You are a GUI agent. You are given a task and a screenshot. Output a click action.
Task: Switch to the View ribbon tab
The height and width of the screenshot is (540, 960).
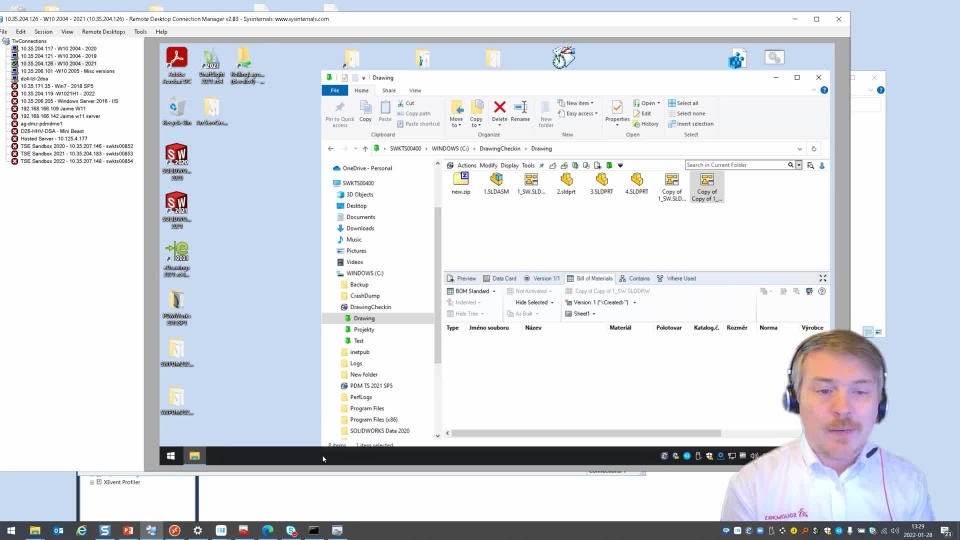coord(415,90)
